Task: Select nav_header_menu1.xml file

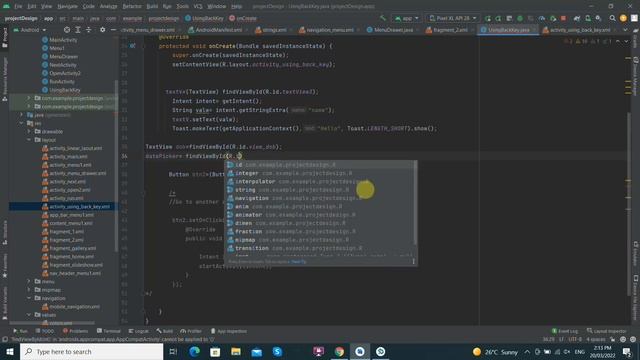Action: (71, 273)
